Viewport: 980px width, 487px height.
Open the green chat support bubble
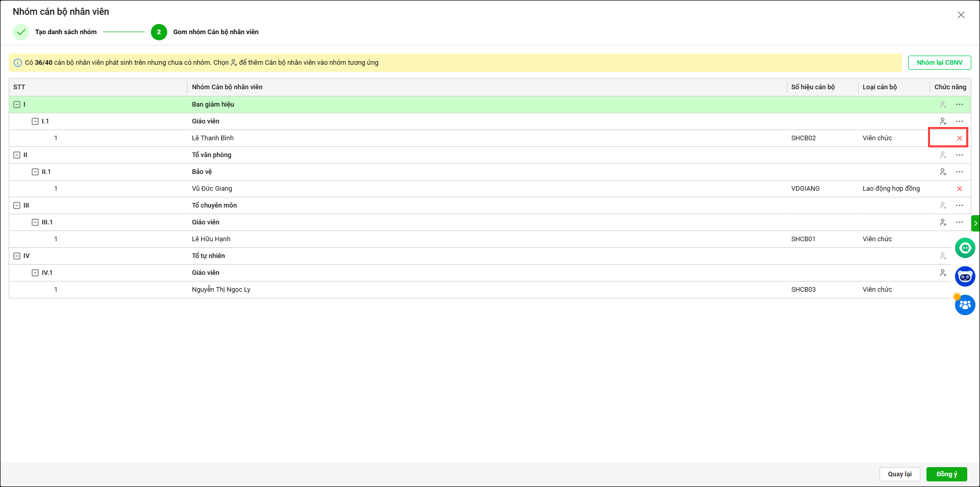[x=965, y=248]
